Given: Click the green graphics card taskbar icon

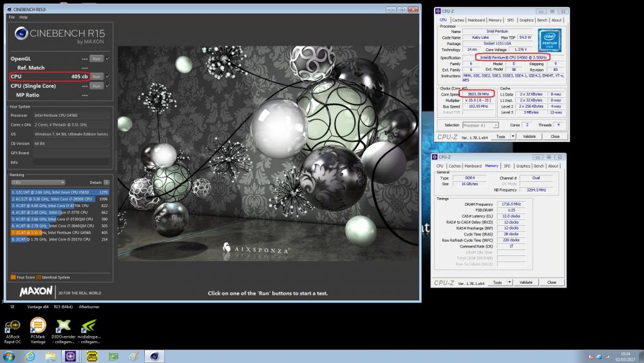Looking at the screenshot, I should 113,357.
